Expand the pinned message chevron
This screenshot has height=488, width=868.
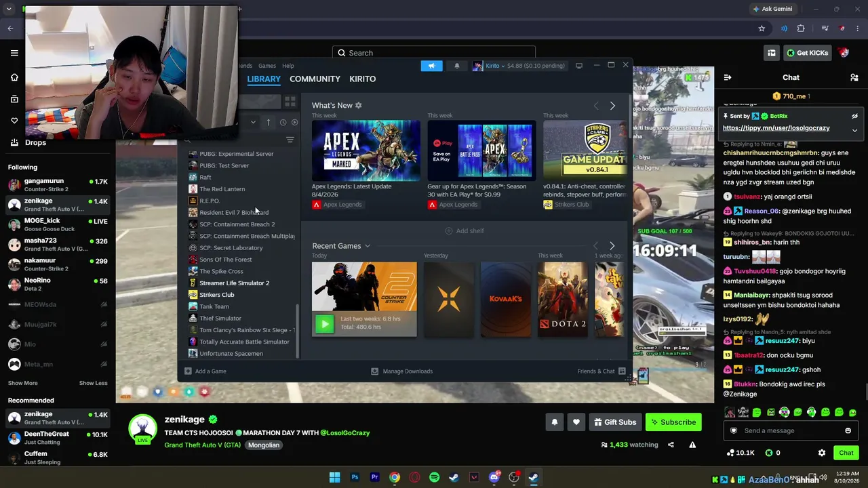coord(854,130)
